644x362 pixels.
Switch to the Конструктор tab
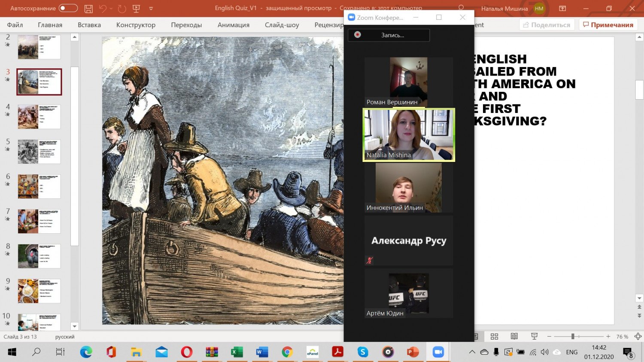pyautogui.click(x=136, y=25)
